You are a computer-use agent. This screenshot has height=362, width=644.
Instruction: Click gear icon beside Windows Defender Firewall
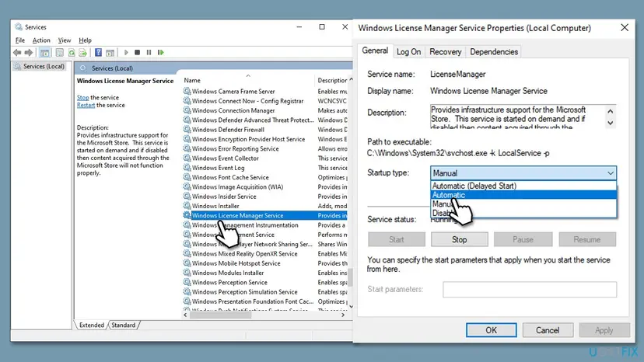[187, 129]
